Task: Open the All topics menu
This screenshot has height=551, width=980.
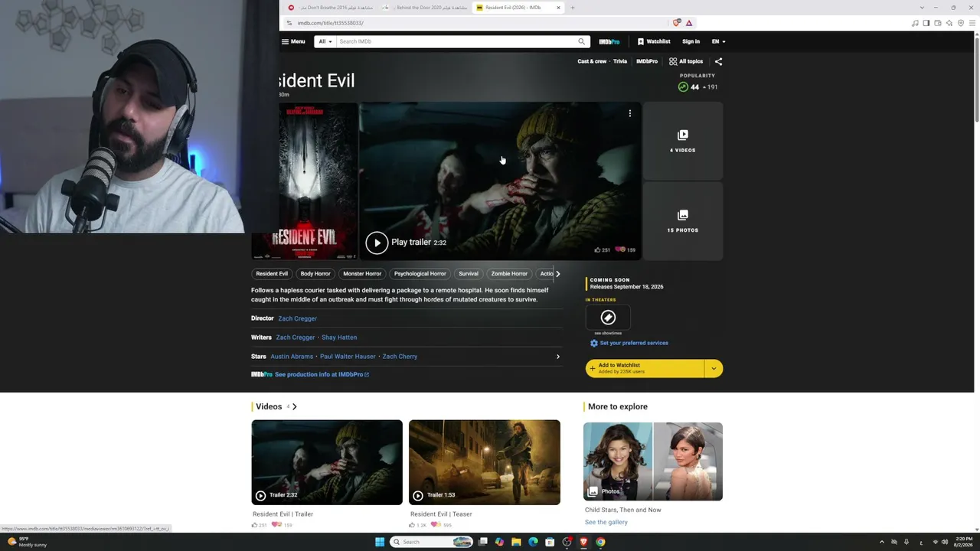Action: click(x=686, y=61)
